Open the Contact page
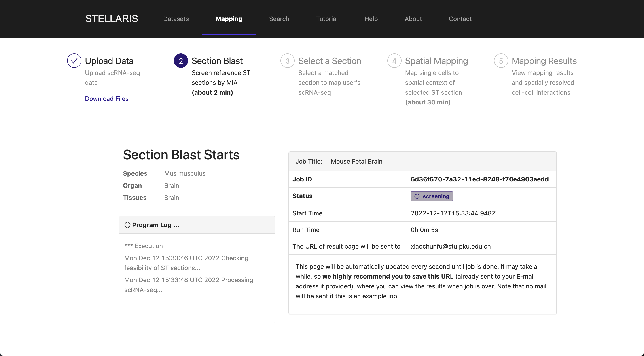 [460, 19]
